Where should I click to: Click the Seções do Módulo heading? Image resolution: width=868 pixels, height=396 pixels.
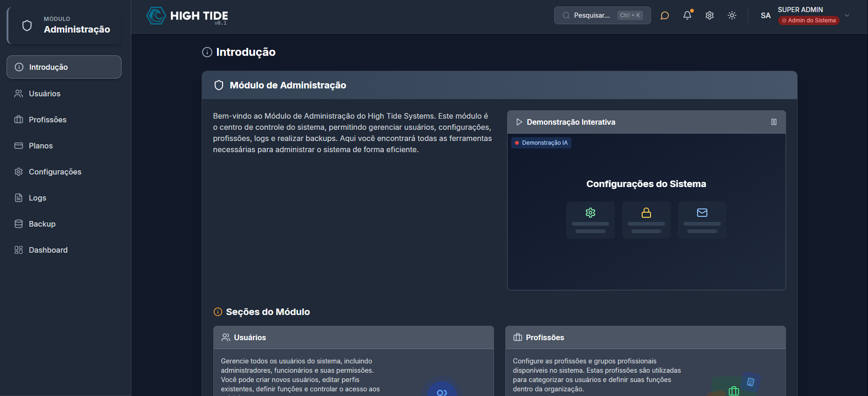point(268,312)
